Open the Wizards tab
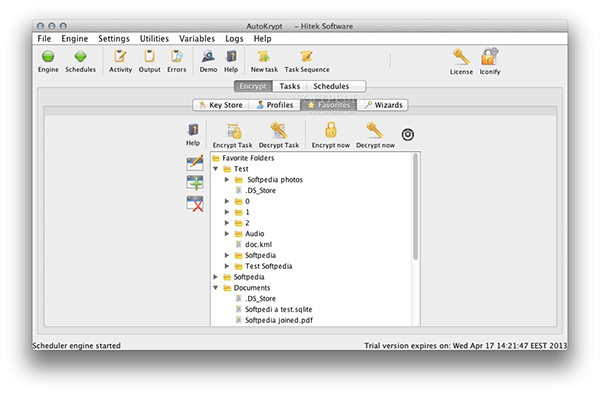 (383, 105)
